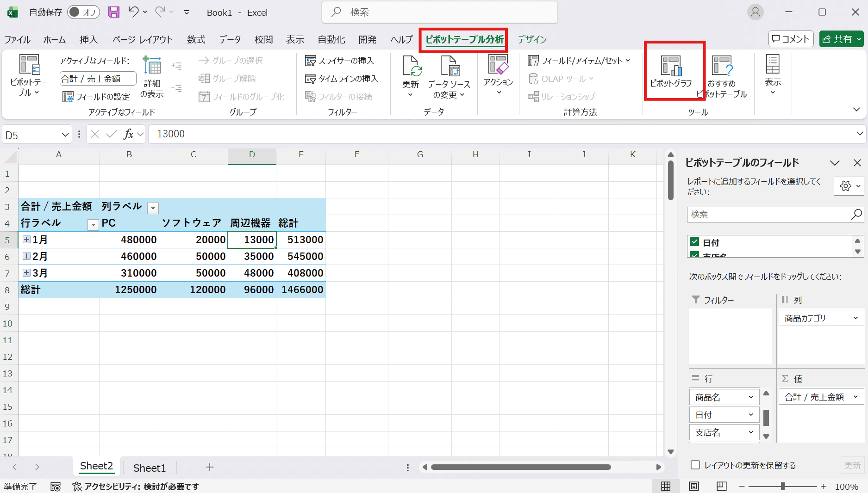Toggle the 自動保存 autosave switch
This screenshot has height=493, width=868.
click(x=83, y=12)
